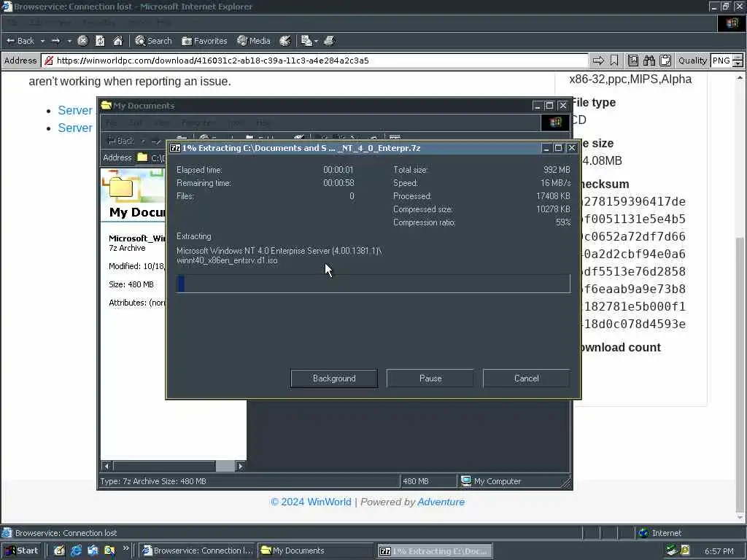Refresh the page with the Refresh icon
Image resolution: width=747 pixels, height=560 pixels.
point(100,41)
